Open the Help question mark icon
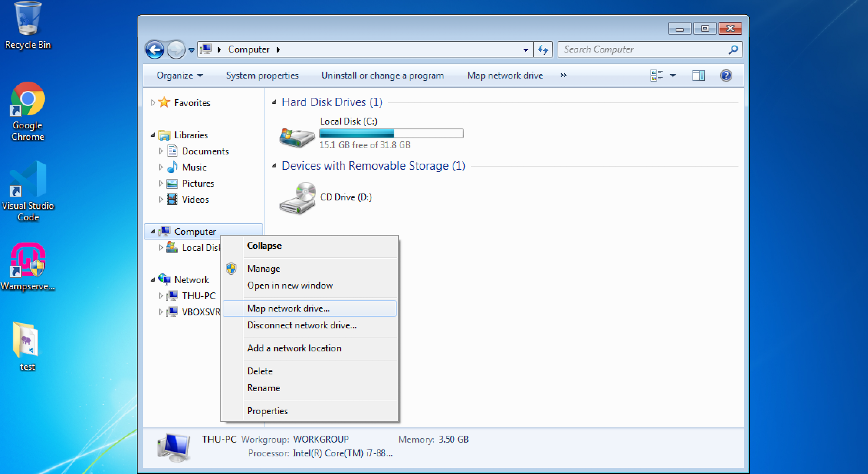 pos(726,75)
